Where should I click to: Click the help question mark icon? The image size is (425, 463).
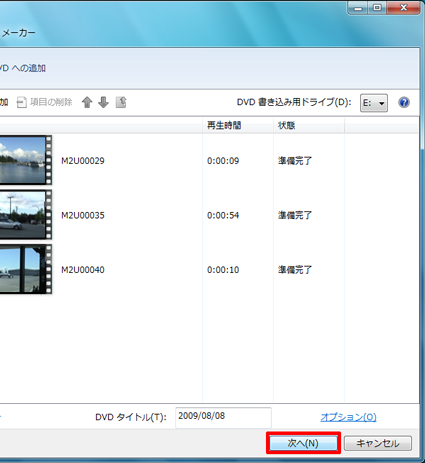click(404, 102)
